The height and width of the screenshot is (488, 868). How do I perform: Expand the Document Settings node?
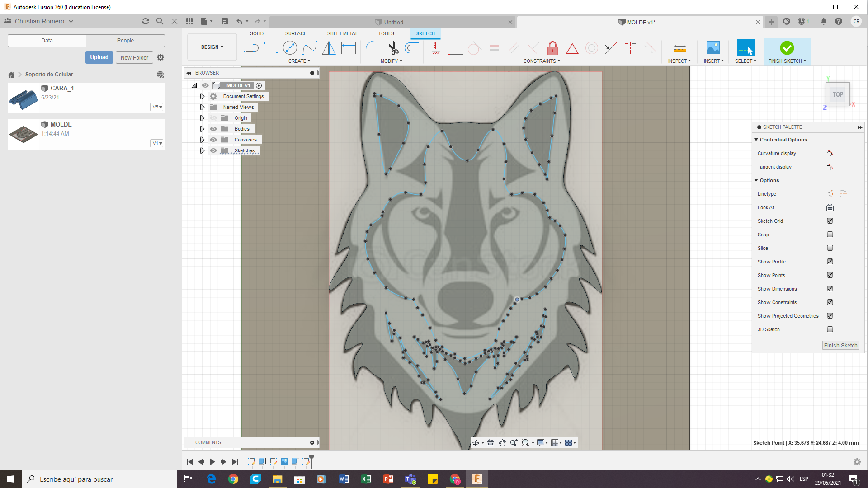[x=202, y=96]
